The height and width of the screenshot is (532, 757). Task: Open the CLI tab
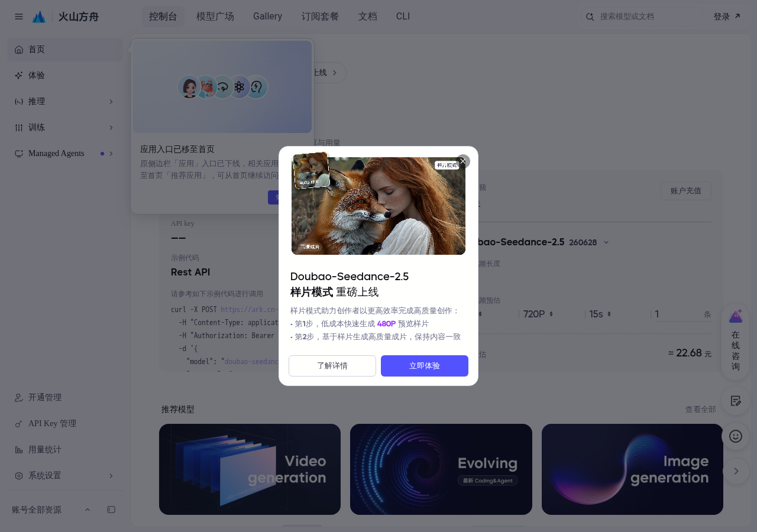tap(403, 17)
